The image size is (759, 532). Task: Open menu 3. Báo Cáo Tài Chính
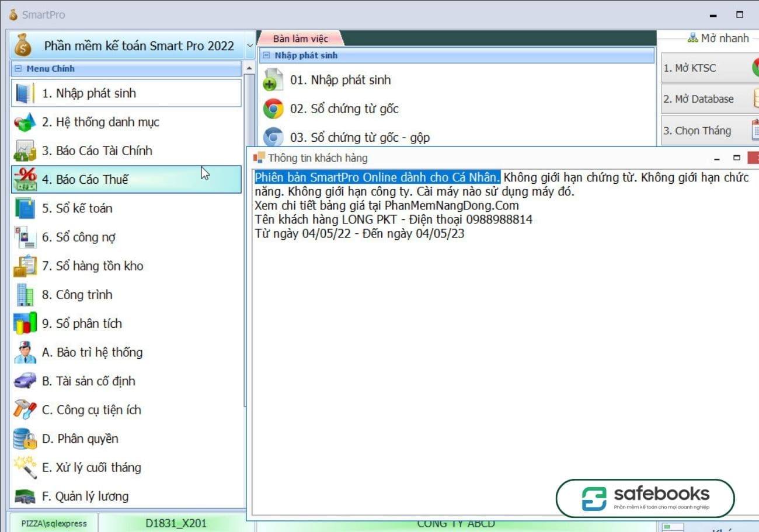(x=126, y=150)
